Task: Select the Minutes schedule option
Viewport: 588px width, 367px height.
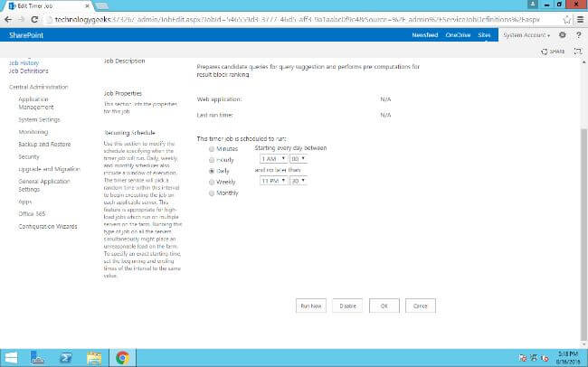Action: click(x=212, y=149)
